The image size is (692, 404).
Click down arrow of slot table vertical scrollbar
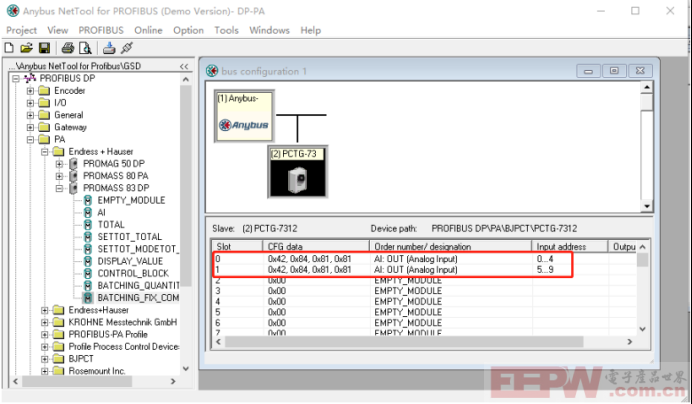(x=643, y=329)
